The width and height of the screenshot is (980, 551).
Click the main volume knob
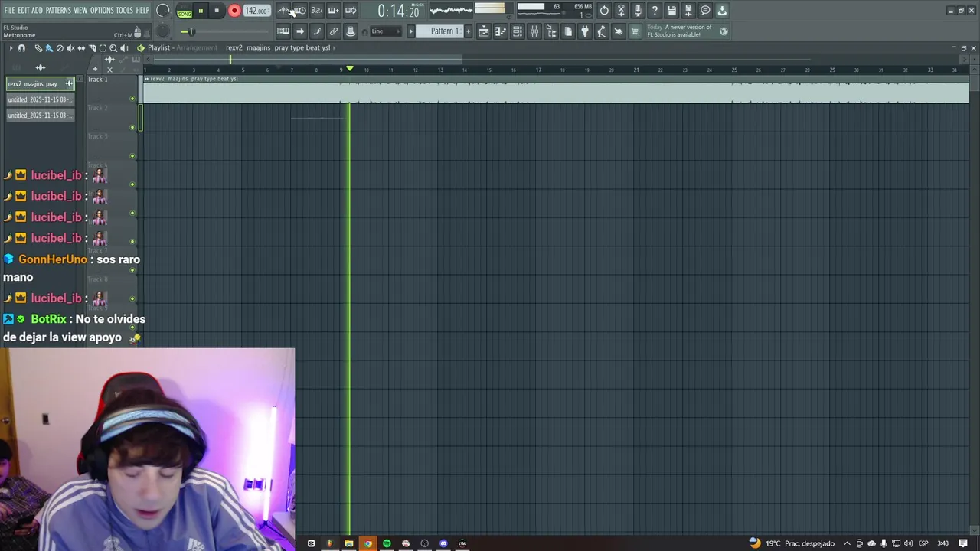pos(163,11)
